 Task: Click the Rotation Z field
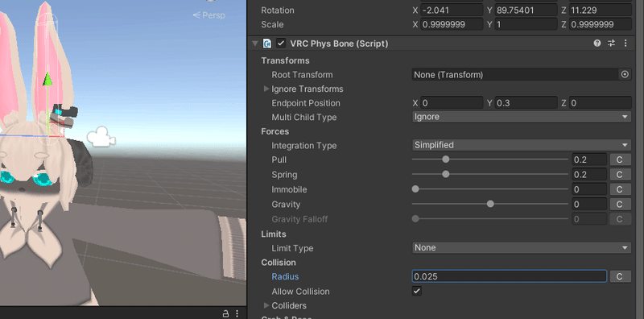601,10
